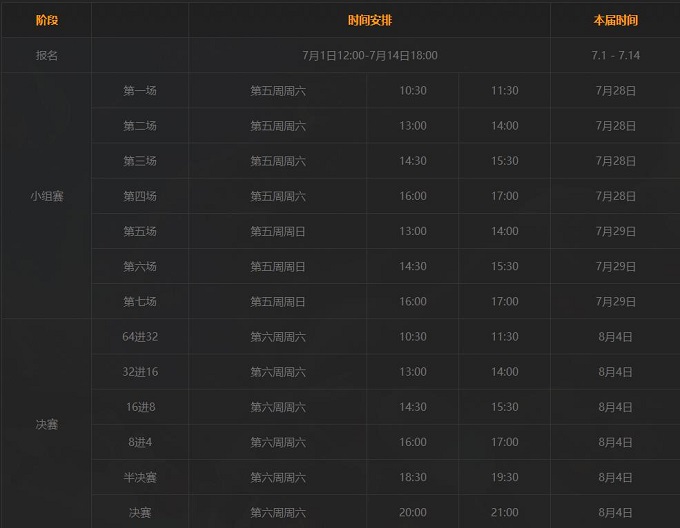Select 17:00 in the 8进4 row
This screenshot has width=680, height=528.
coord(505,442)
